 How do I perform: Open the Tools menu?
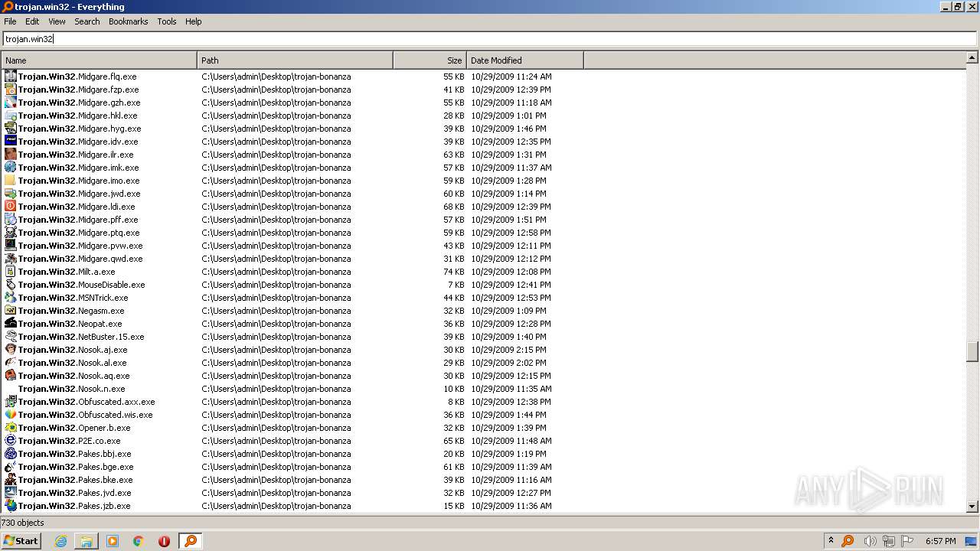(167, 21)
